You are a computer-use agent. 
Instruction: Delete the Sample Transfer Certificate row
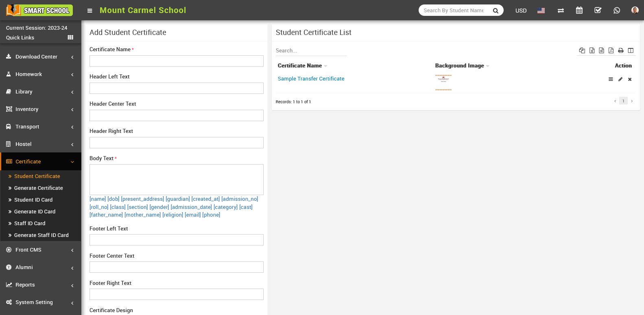click(x=630, y=79)
